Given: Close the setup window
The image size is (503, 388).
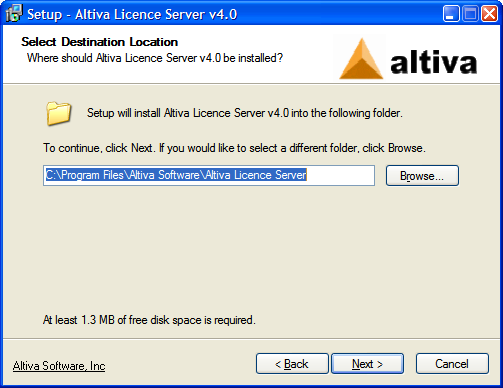Looking at the screenshot, I should (x=489, y=14).
